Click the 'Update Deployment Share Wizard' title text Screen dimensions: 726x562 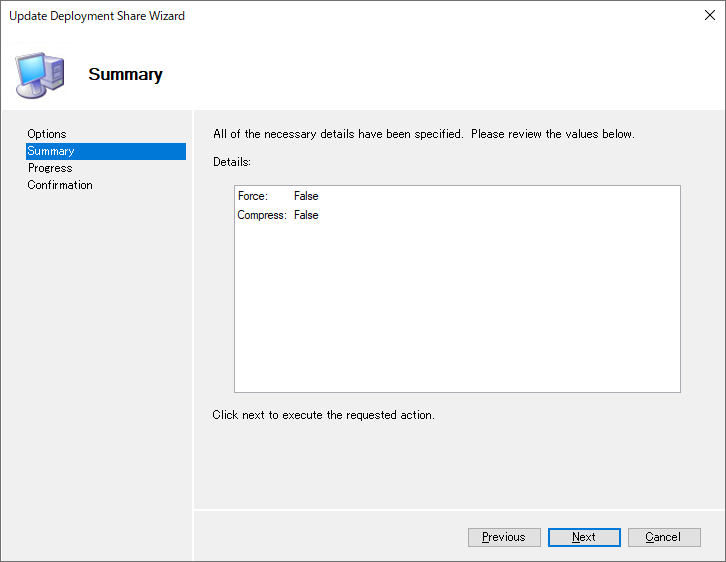tap(97, 16)
